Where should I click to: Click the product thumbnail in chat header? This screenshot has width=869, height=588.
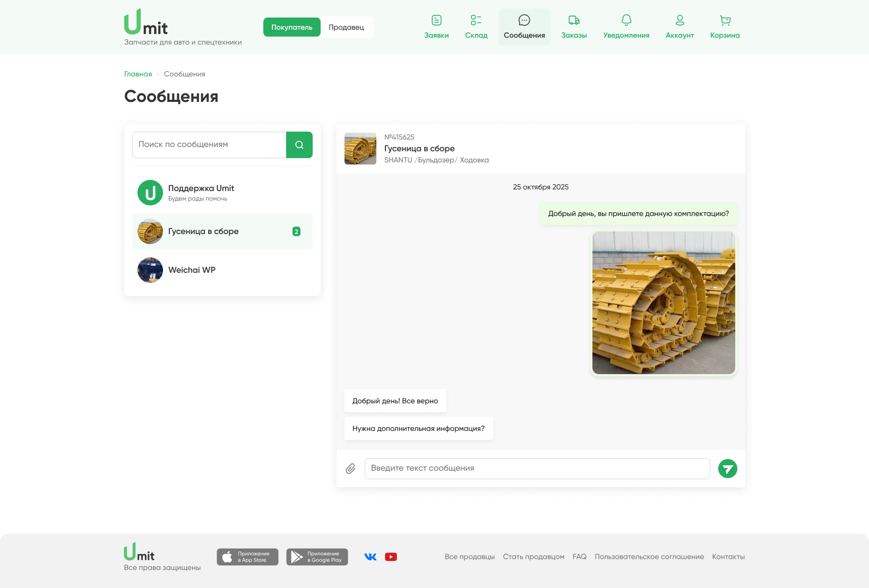(x=360, y=149)
